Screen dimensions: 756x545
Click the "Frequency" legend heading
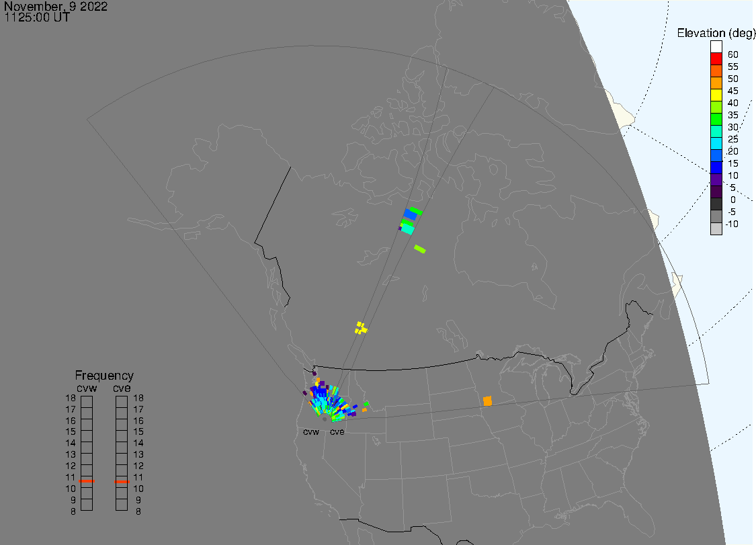(104, 375)
